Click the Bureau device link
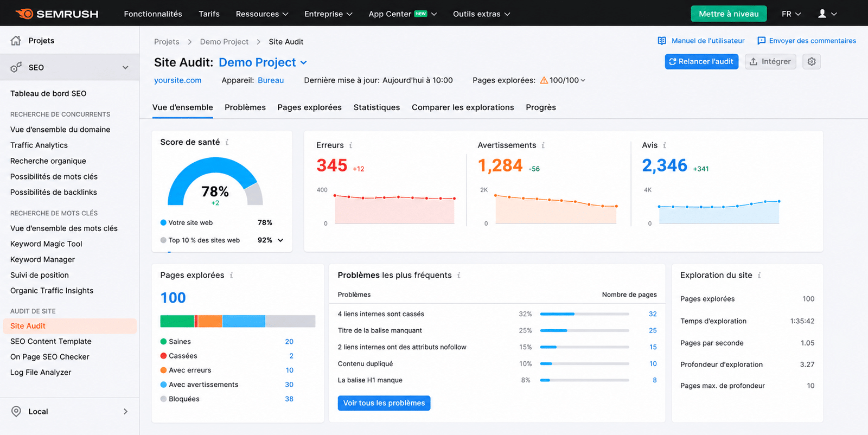The width and height of the screenshot is (868, 435). tap(271, 80)
